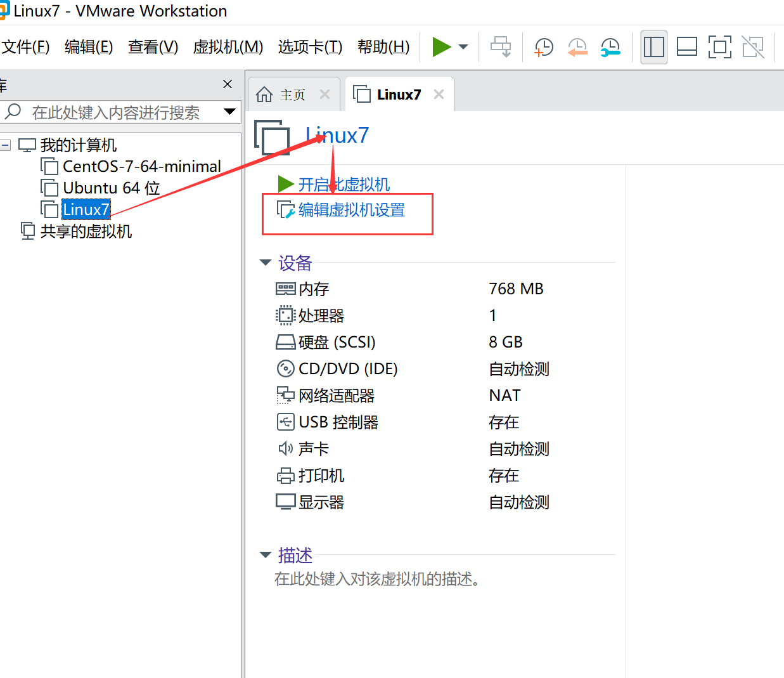Click the 显示器 monitor icon
Viewport: 784px width, 678px height.
tap(286, 502)
